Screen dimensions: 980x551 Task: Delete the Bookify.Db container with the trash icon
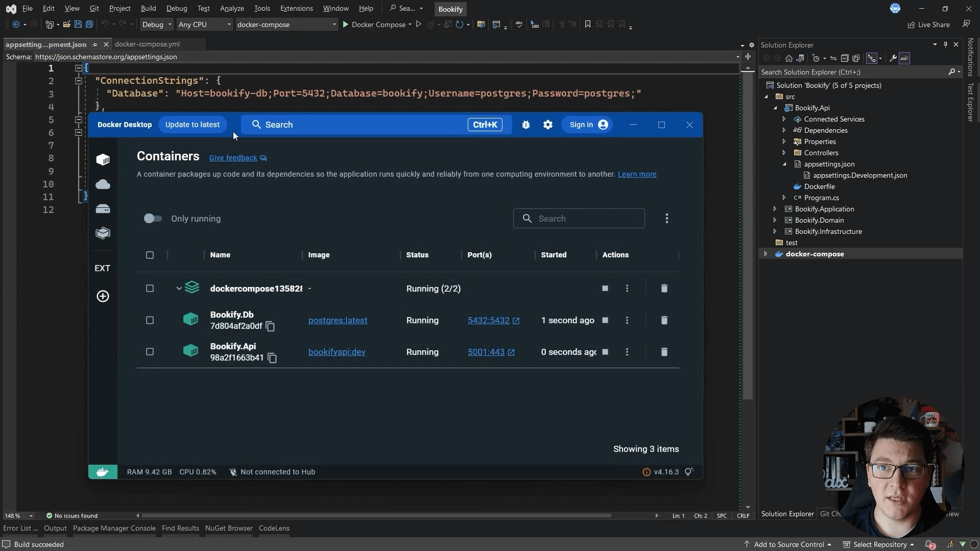tap(664, 320)
